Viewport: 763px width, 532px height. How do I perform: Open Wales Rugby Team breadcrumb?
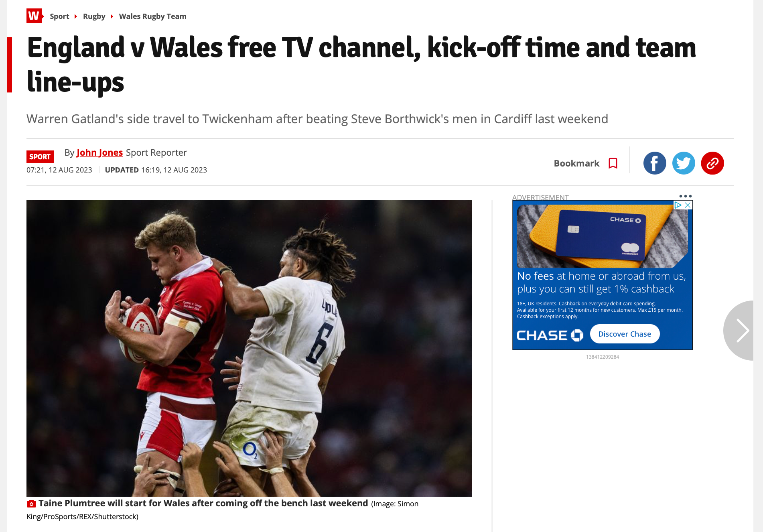pos(152,16)
